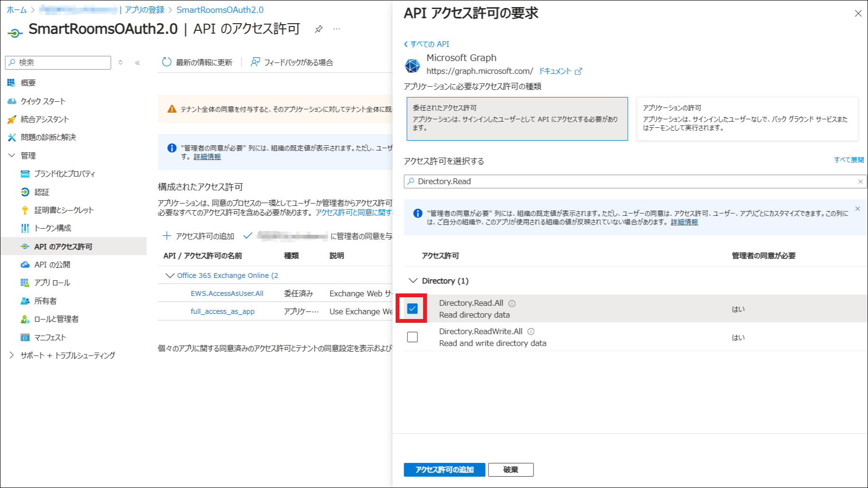Expand サポート + トラブルシューティング section
Screen dimensions: 868x488
pos(12,355)
